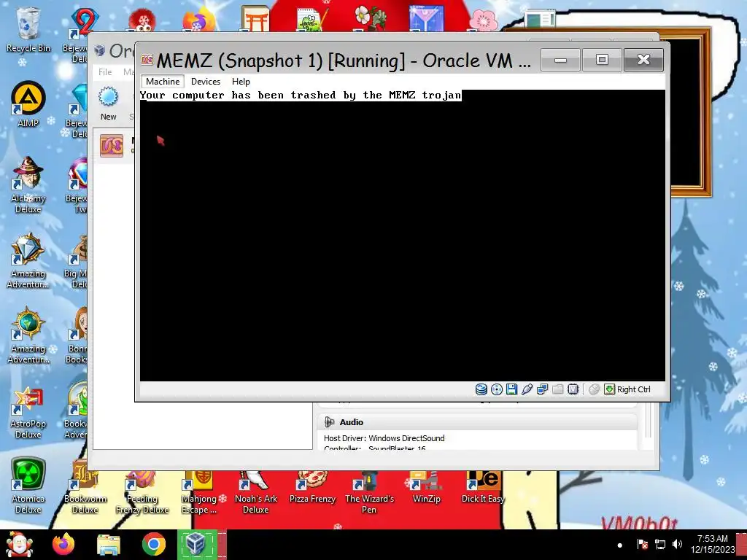Click the optical disc indicator in VM status bar
Viewport: 747px width, 560px height.
(x=496, y=389)
